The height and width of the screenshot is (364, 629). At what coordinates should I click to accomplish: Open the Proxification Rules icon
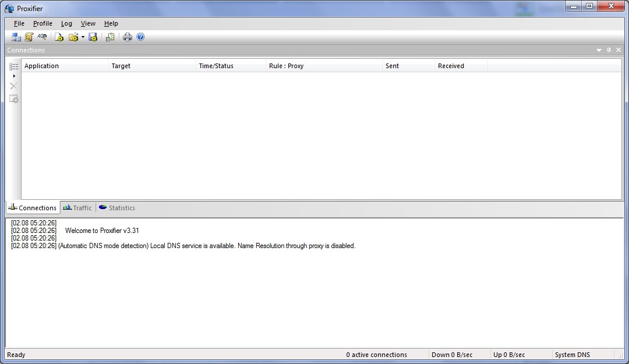(29, 37)
